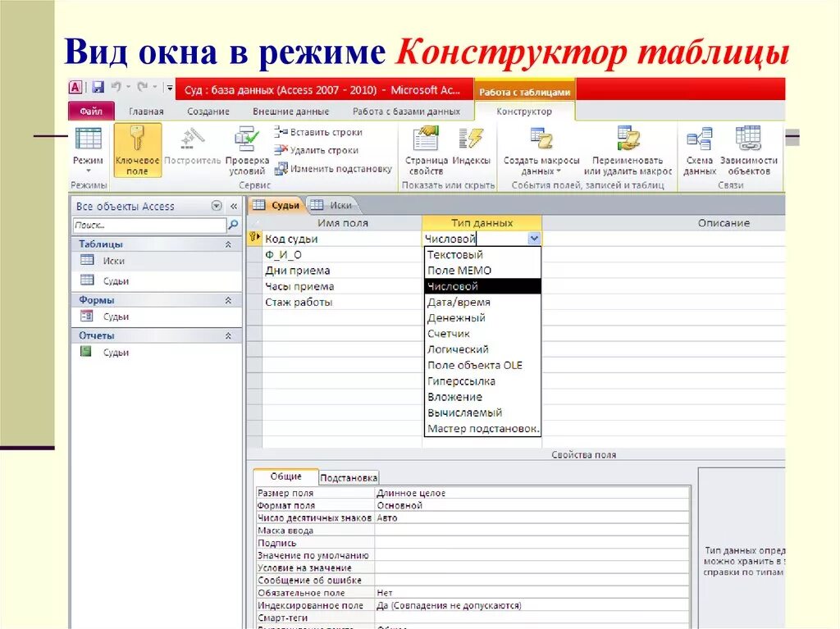
Task: Choose Логический data type
Action: (x=482, y=349)
